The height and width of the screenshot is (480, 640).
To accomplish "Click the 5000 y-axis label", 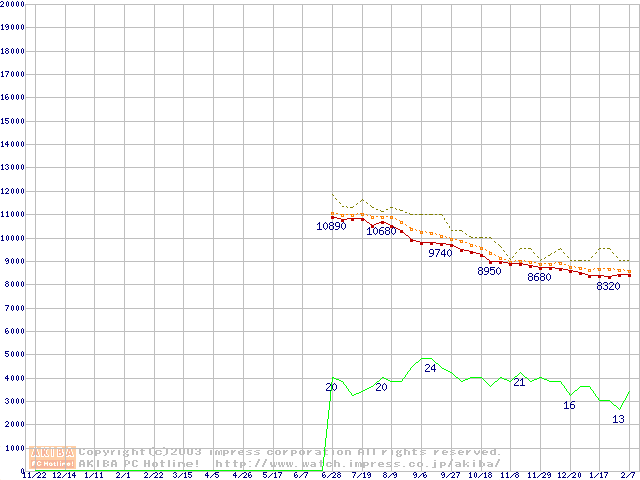I will pyautogui.click(x=15, y=355).
